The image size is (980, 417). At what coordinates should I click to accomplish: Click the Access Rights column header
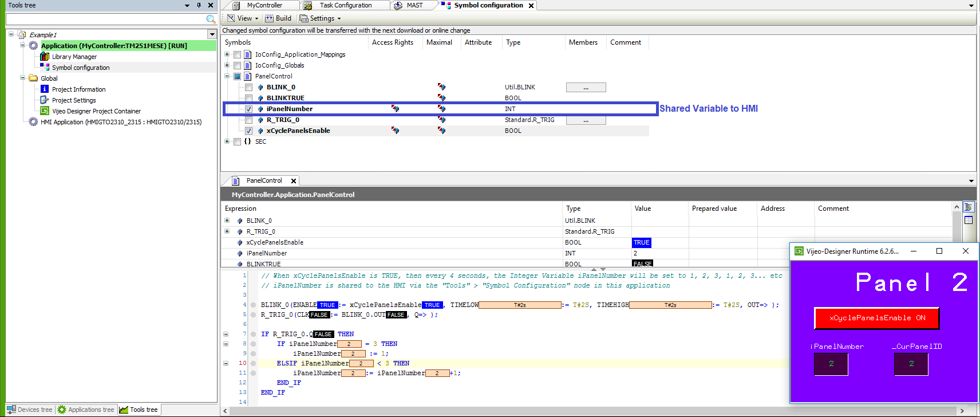[x=393, y=42]
